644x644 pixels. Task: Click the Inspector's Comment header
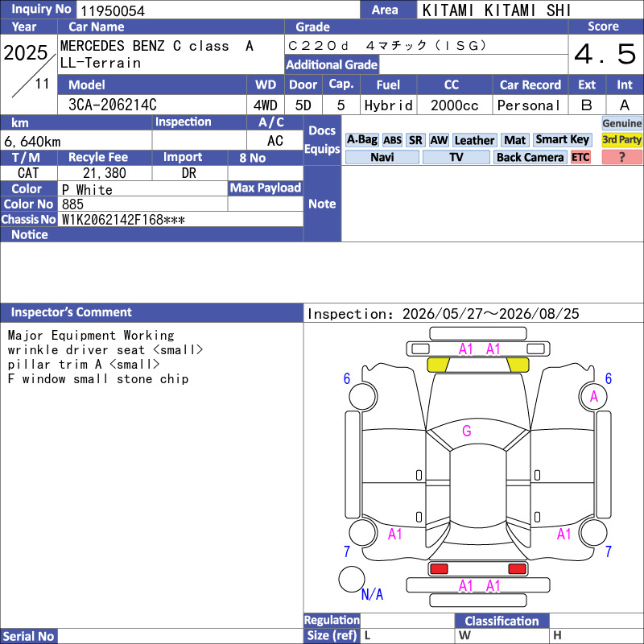(151, 312)
